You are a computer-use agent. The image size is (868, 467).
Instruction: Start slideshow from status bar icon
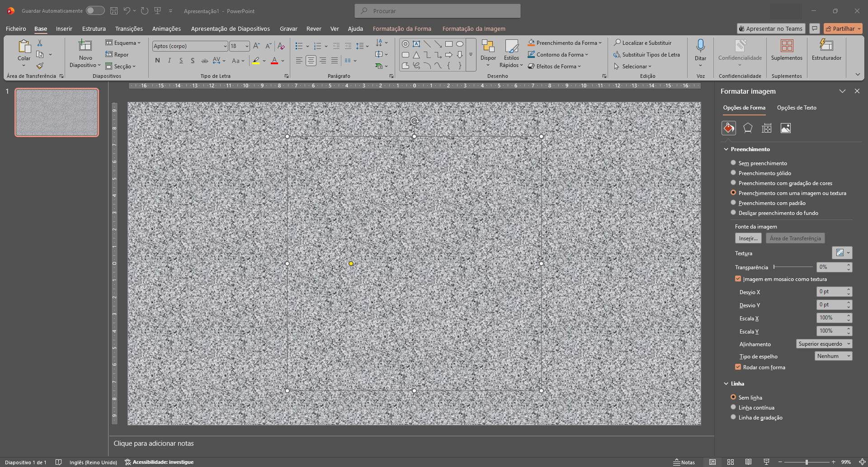pyautogui.click(x=766, y=462)
